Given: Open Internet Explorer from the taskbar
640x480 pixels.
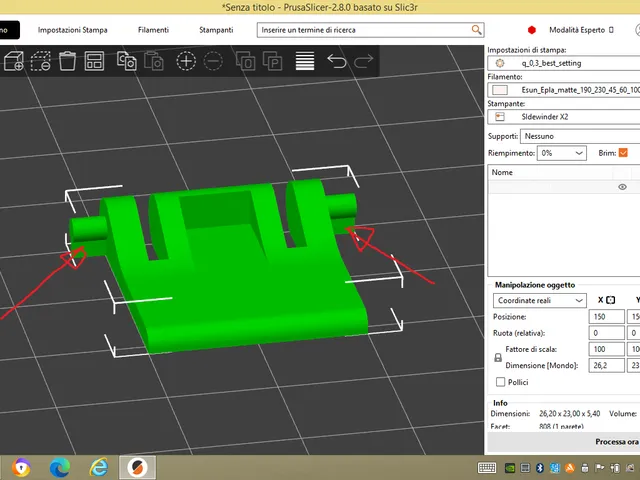Looking at the screenshot, I should 98,467.
